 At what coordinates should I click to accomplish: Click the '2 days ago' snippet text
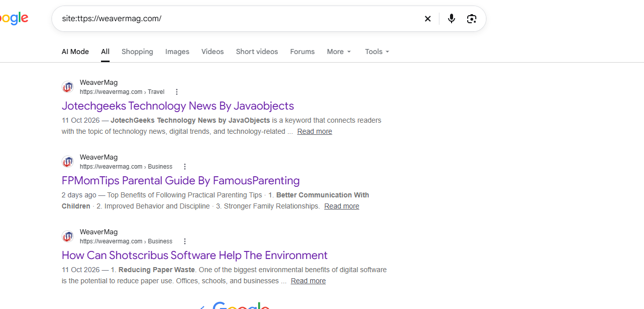pyautogui.click(x=79, y=195)
